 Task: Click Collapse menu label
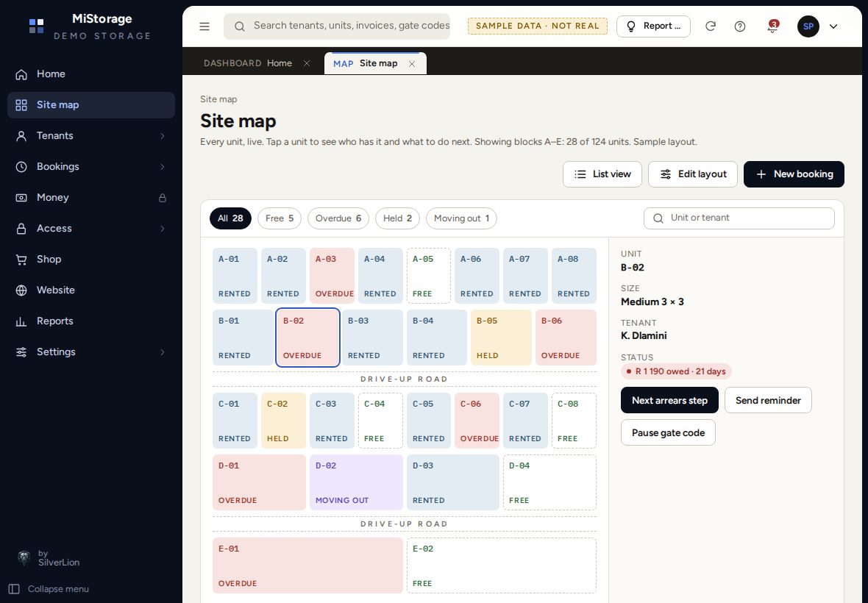tap(58, 589)
